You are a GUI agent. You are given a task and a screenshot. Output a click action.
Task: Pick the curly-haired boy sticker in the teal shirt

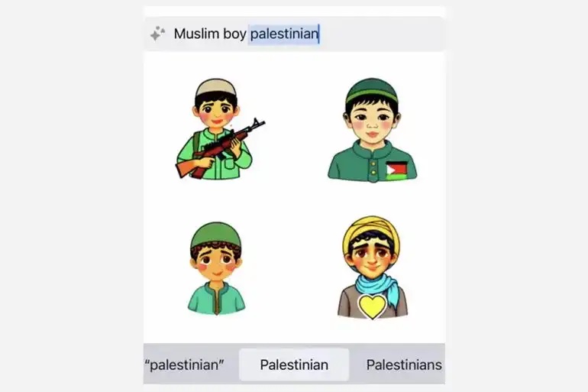click(x=216, y=268)
